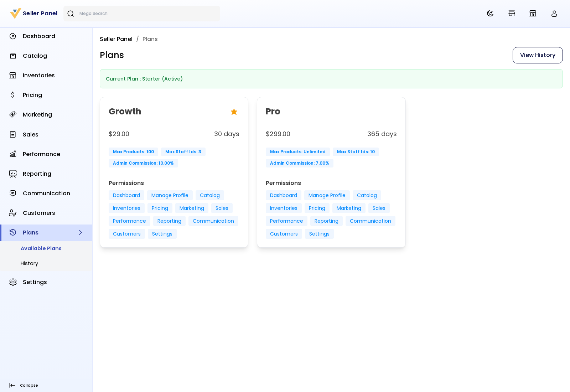Click the 30 days duration text

[x=227, y=134]
